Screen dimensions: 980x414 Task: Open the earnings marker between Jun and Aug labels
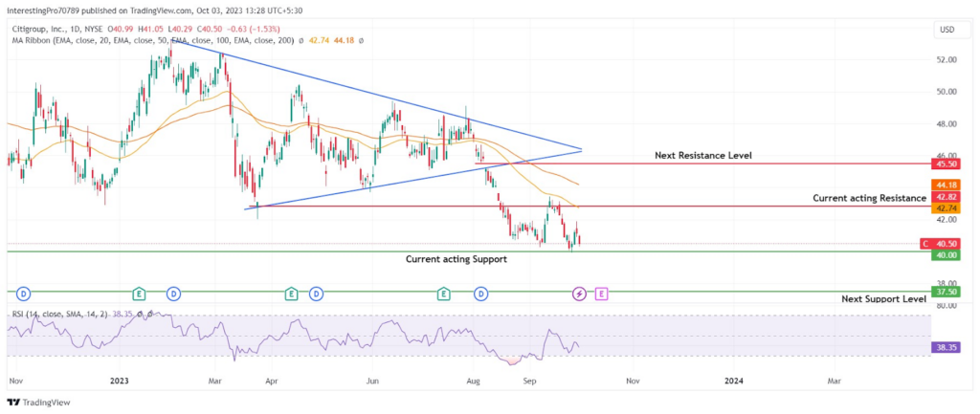coord(443,293)
